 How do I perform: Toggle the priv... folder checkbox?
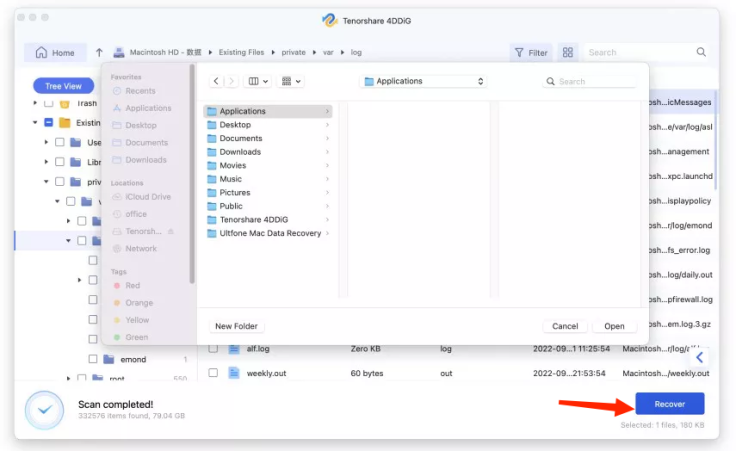(60, 182)
